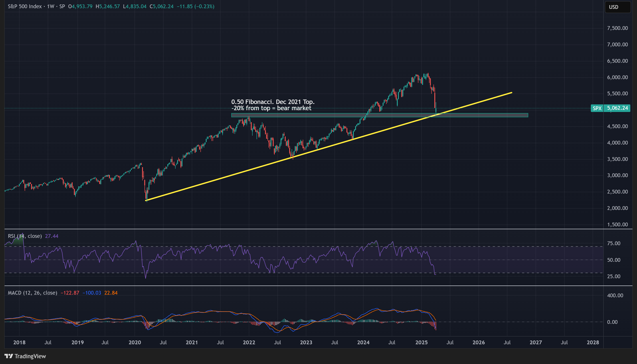Screen dimensions: 637x364
Task: Open the RSI (14, close) indicator legend
Action: click(x=25, y=236)
